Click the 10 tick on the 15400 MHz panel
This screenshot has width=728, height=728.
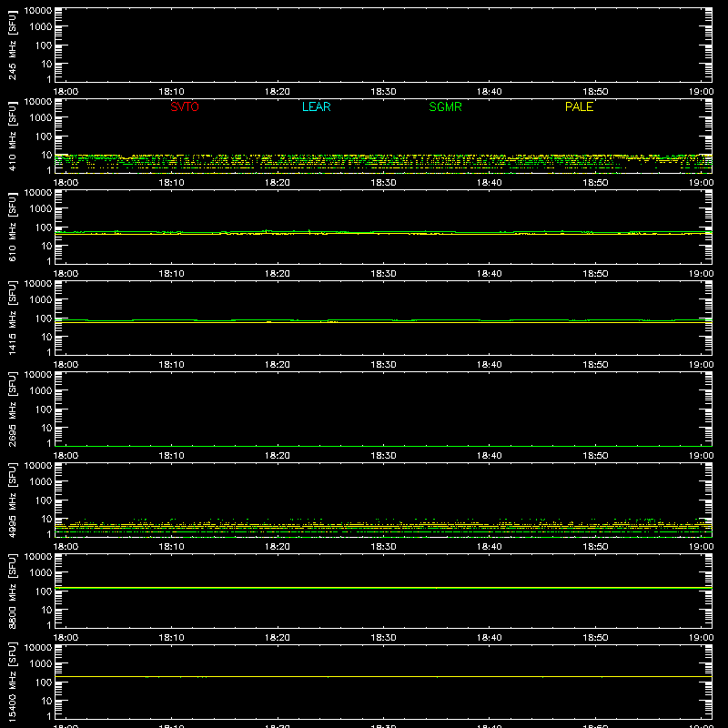pos(47,701)
